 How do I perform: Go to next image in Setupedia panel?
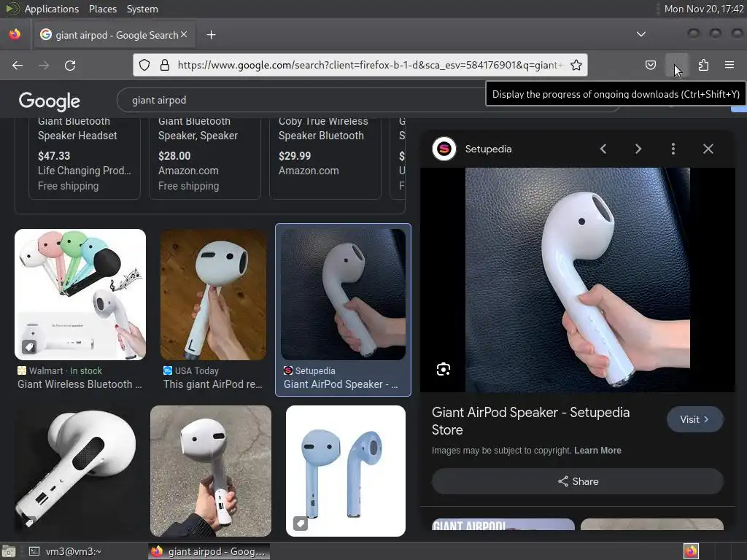tap(638, 149)
